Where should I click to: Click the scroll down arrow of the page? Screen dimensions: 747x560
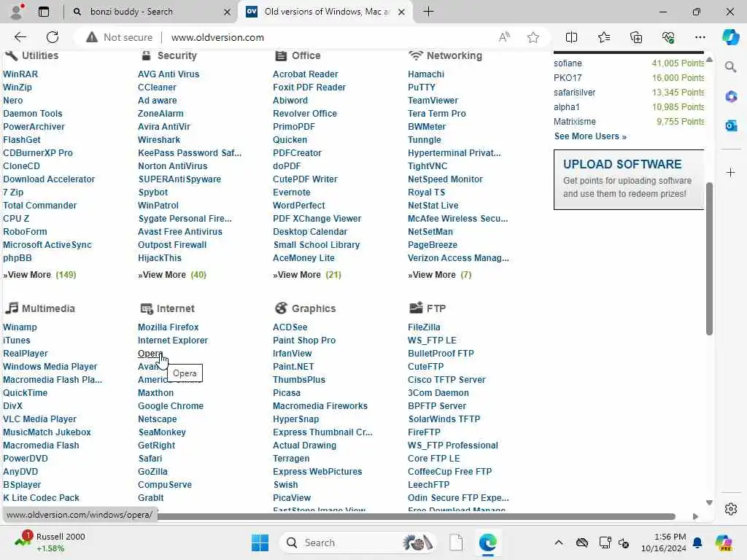709,503
